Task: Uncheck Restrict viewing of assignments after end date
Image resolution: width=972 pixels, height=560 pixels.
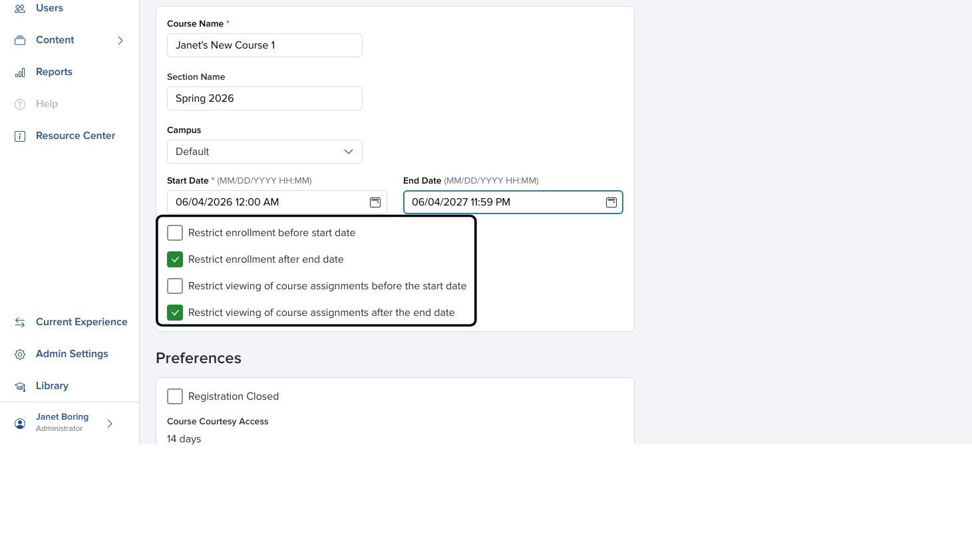Action: coord(175,313)
